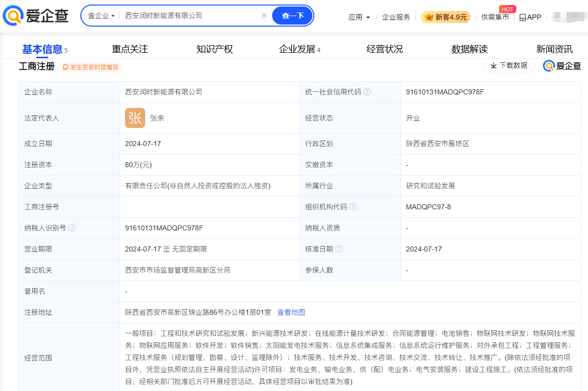Click the 参保人数 row label
588x391 pixels.
319,271
